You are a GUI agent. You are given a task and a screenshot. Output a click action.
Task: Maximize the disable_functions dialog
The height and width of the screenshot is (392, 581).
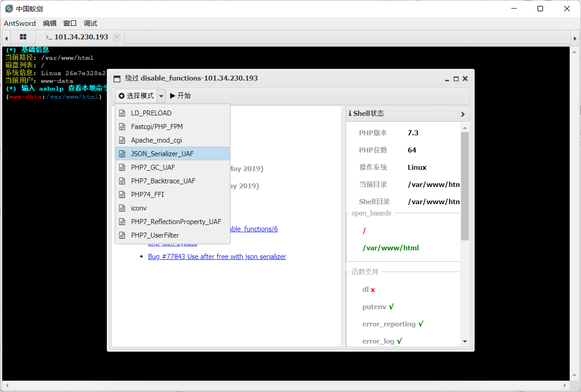(456, 79)
